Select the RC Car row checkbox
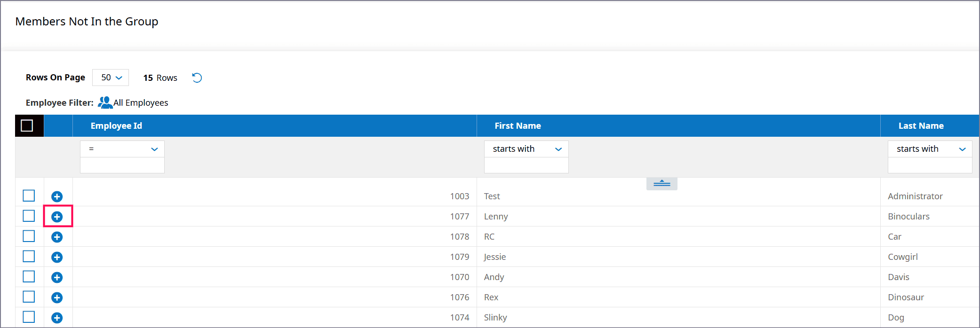The height and width of the screenshot is (328, 980). [29, 236]
